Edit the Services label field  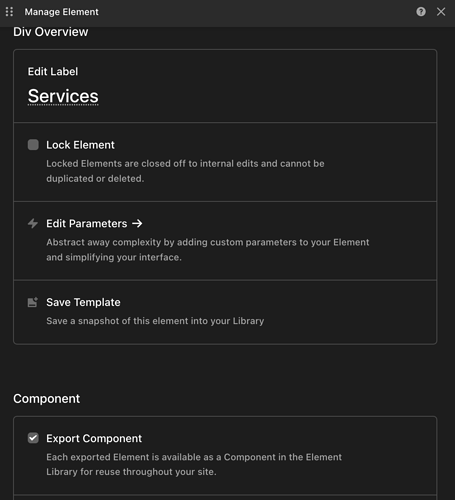(63, 96)
